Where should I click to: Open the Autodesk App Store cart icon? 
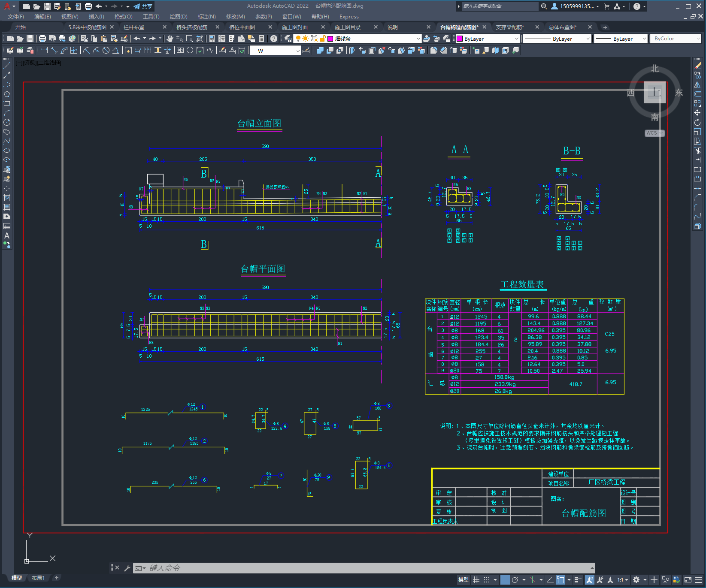click(607, 6)
